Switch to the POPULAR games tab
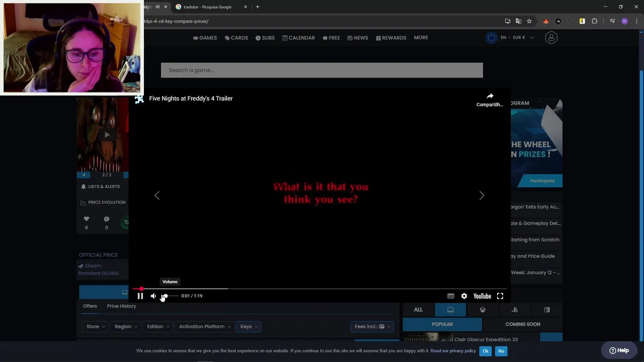This screenshot has width=644, height=362. click(442, 324)
